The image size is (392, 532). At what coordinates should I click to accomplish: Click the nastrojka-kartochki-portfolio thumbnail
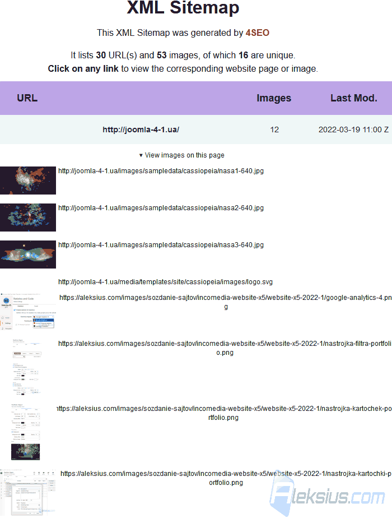coord(28,492)
